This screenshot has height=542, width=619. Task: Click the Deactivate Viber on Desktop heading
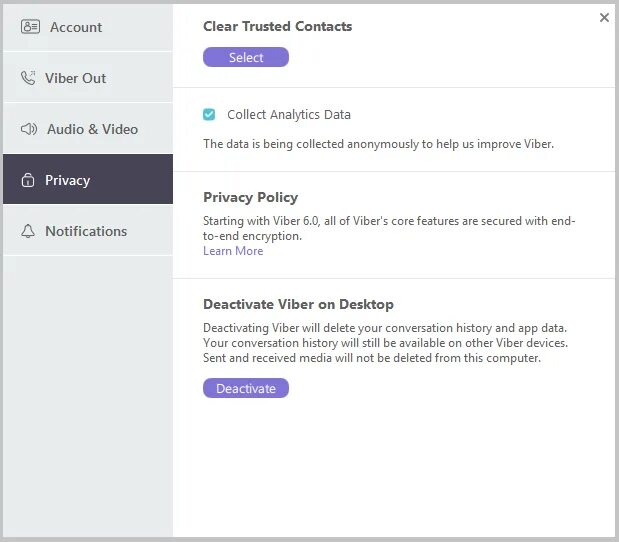(x=298, y=304)
